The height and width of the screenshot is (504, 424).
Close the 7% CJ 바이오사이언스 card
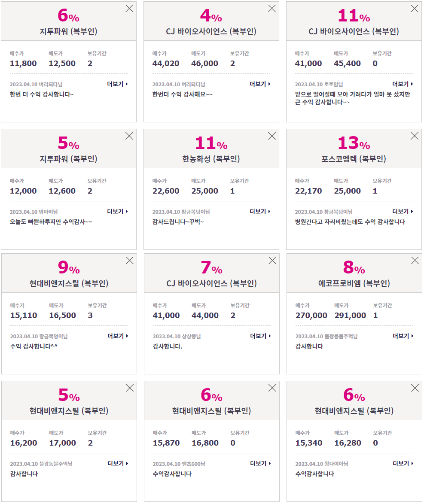[272, 261]
